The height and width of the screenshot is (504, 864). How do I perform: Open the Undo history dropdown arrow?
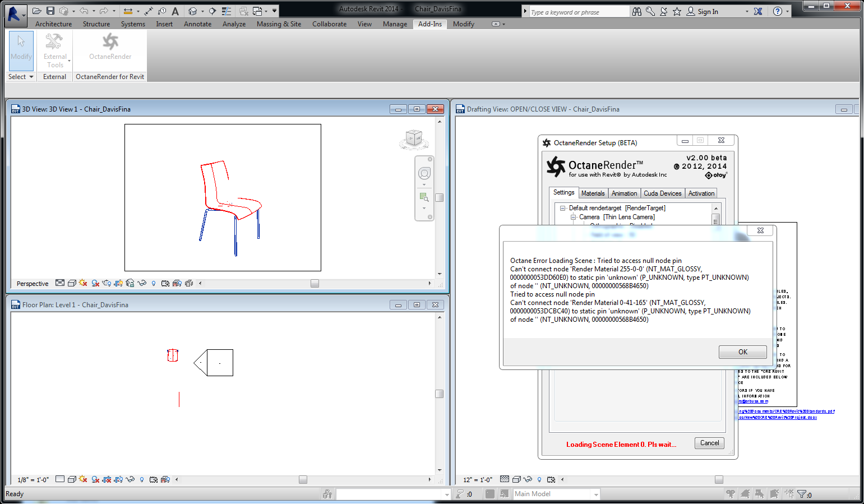click(94, 11)
